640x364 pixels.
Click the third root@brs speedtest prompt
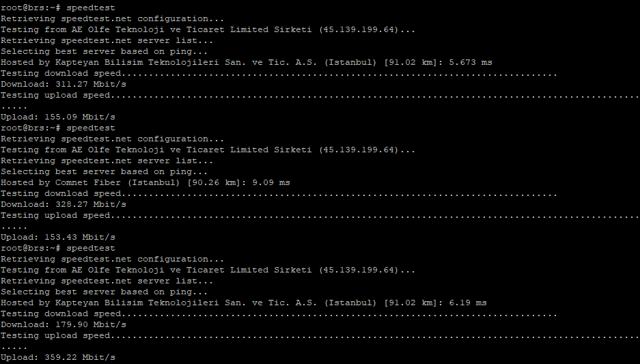point(58,248)
